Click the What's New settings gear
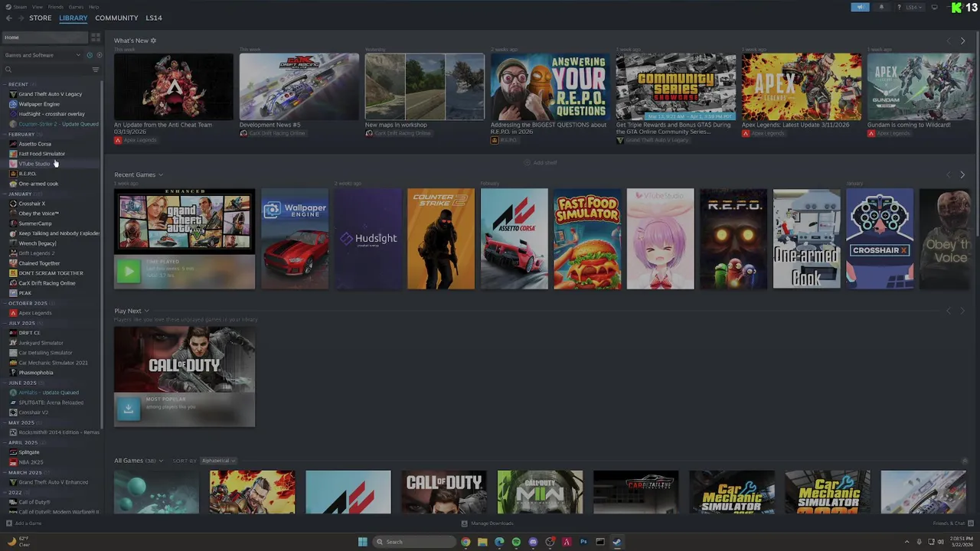This screenshot has height=551, width=980. point(153,41)
